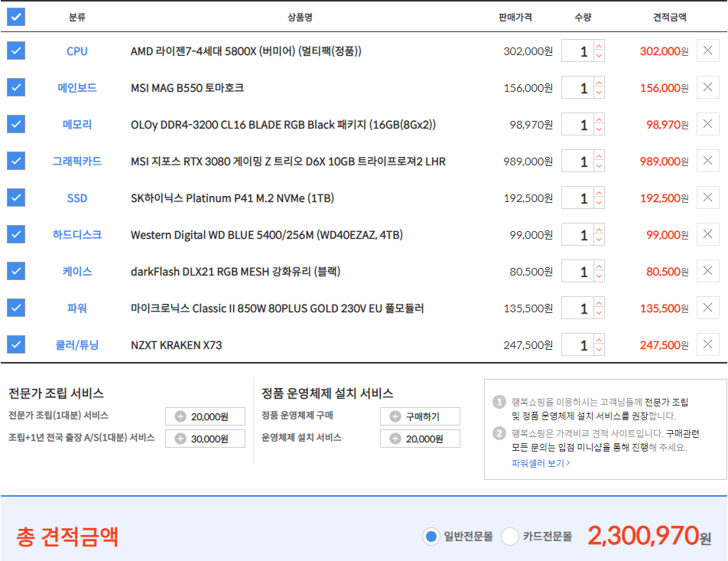Viewport: 728px width, 561px height.
Task: Decrease 쿨러/튜닝 quantity with the down arrow
Action: point(599,350)
